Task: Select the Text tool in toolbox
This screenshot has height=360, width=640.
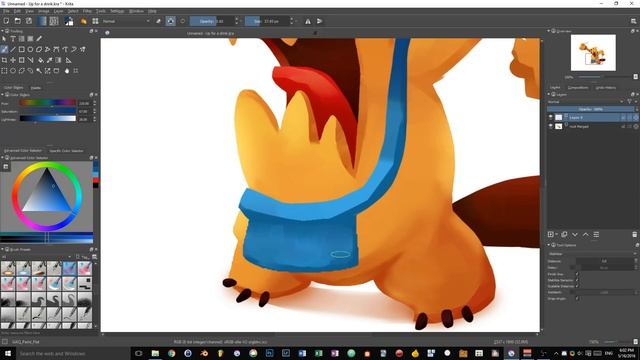Action: pos(13,39)
